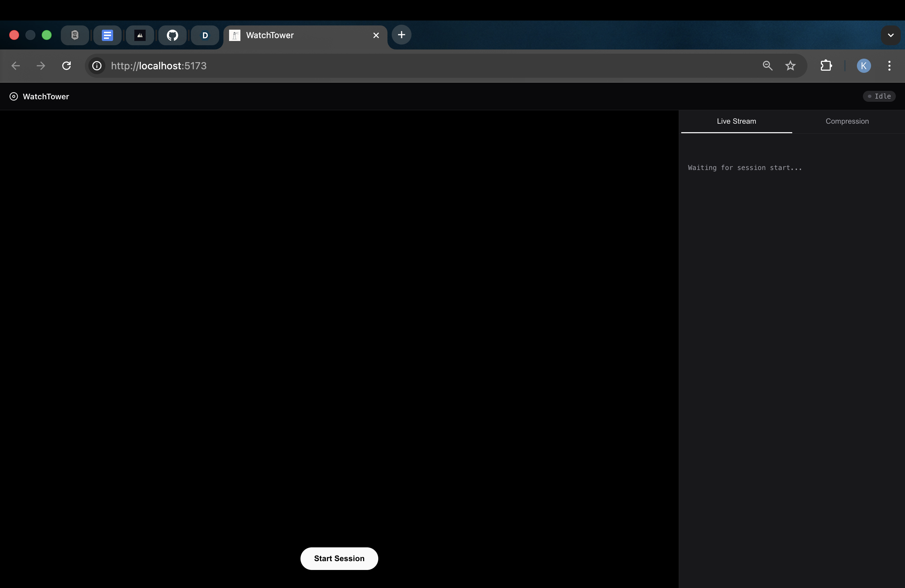Open the Extensions puzzle icon
The image size is (905, 588).
click(x=825, y=66)
